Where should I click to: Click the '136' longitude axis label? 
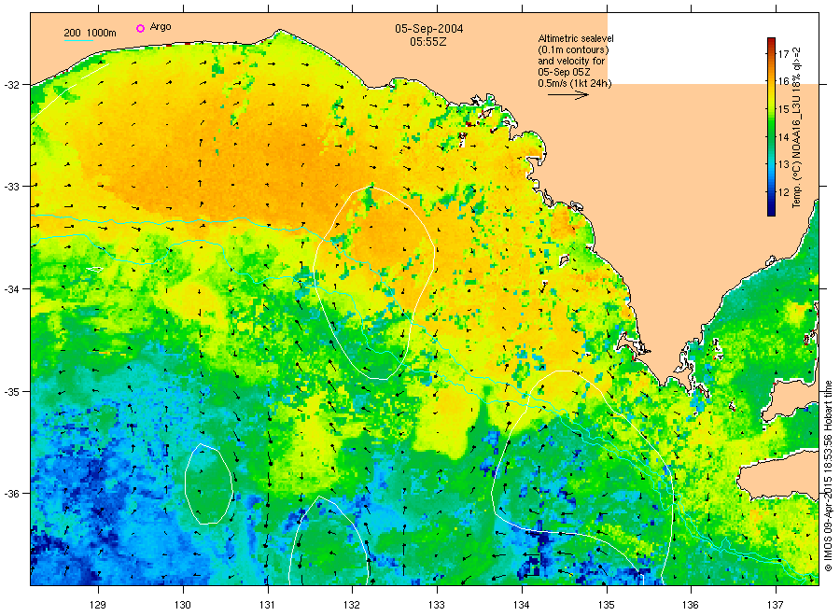691,606
